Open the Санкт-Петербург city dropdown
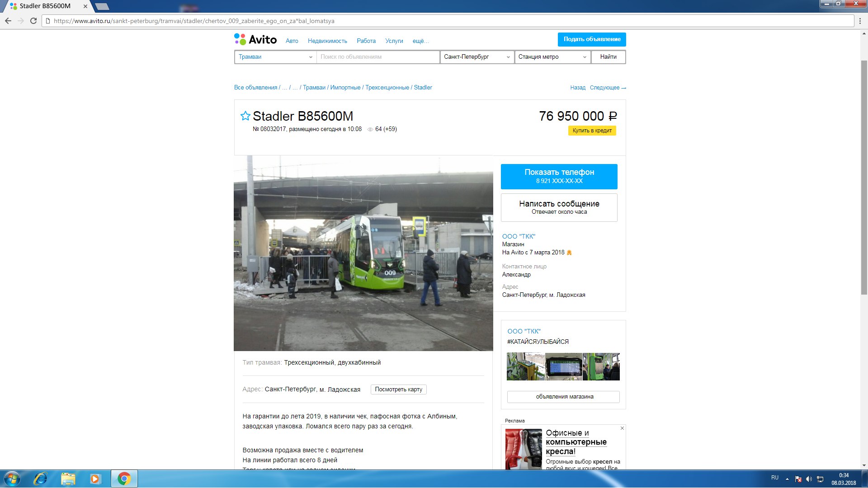 click(x=476, y=57)
